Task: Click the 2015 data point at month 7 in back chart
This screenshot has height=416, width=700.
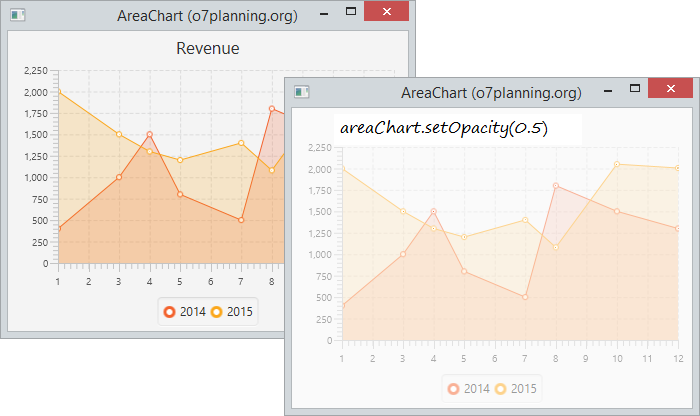Action: click(241, 143)
